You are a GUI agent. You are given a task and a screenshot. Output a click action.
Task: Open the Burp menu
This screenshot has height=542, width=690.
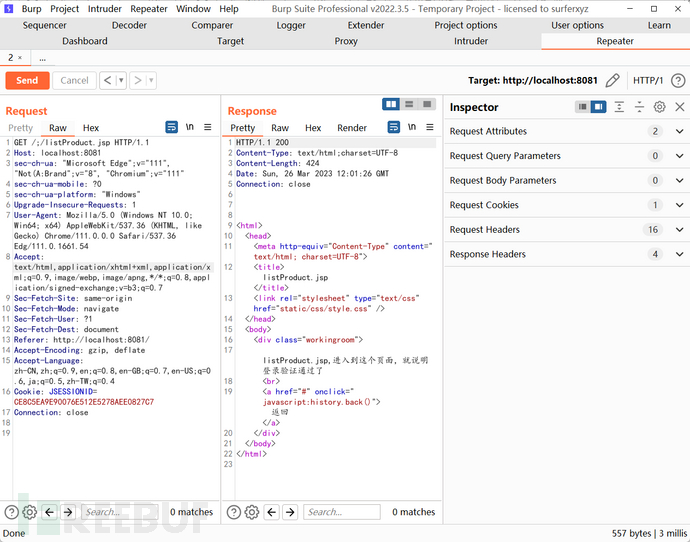[31, 9]
